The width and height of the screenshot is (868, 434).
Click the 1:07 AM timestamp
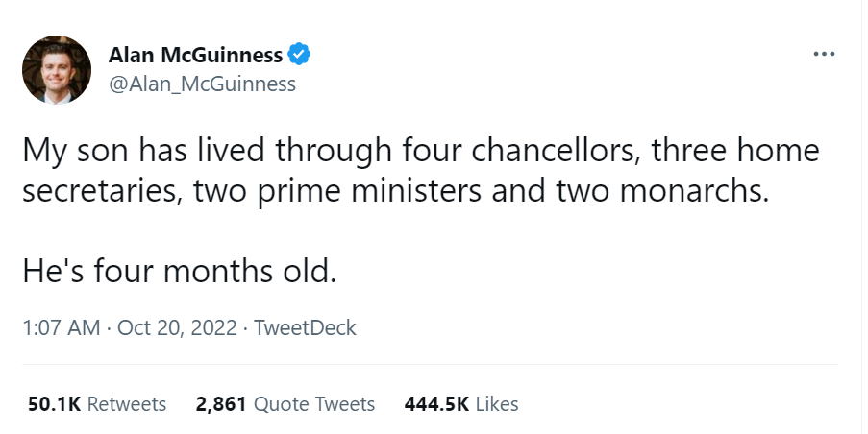click(x=62, y=327)
